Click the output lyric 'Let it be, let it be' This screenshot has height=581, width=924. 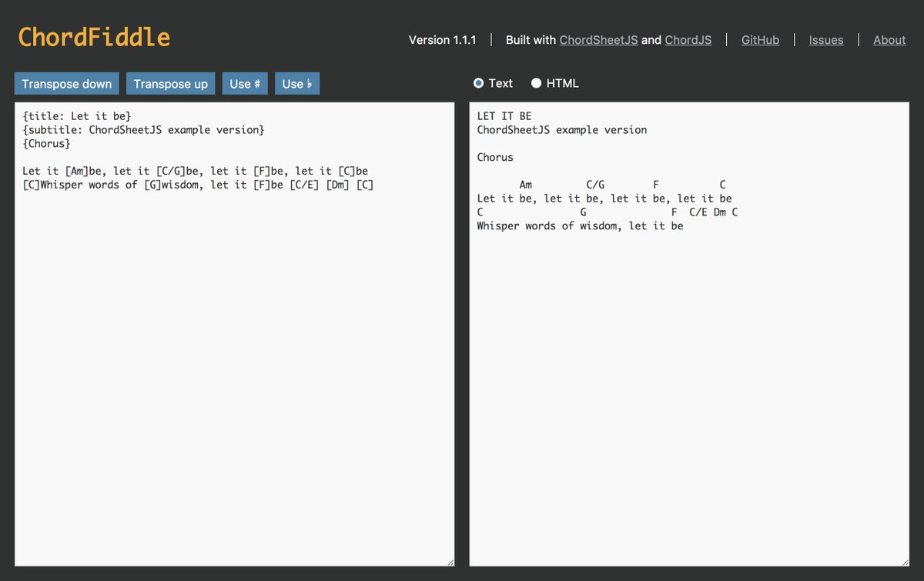point(604,199)
